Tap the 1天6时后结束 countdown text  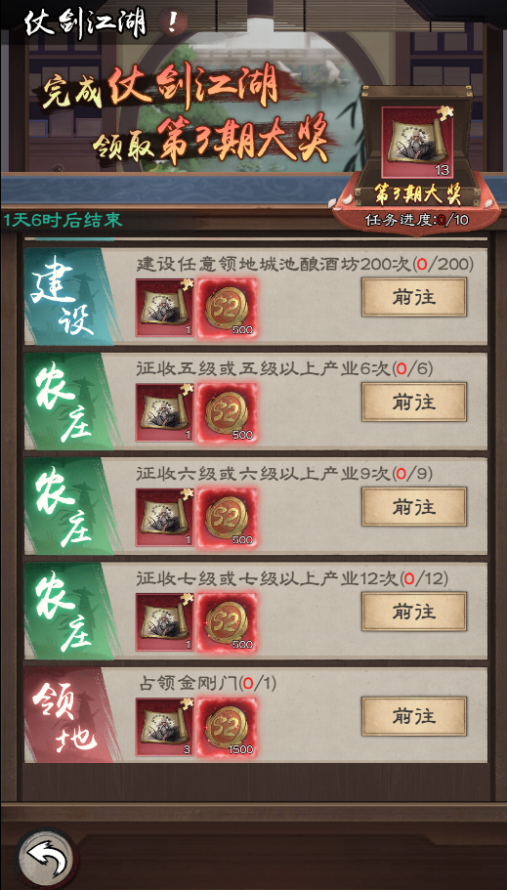(63, 220)
